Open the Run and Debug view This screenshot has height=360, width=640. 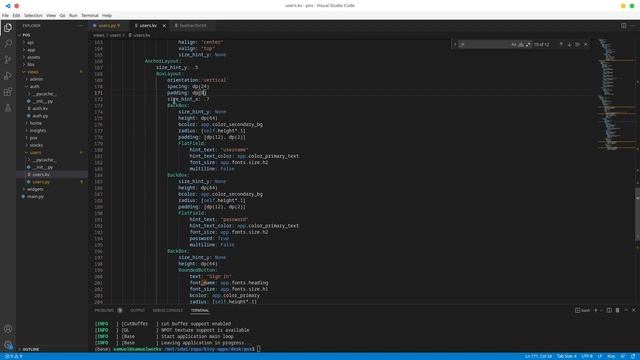tap(8, 76)
